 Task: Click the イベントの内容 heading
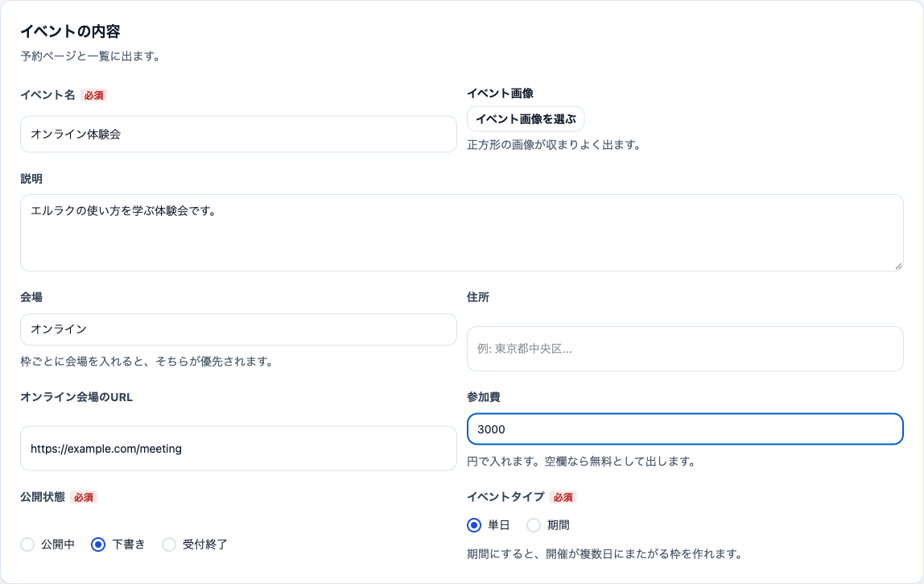[x=70, y=31]
